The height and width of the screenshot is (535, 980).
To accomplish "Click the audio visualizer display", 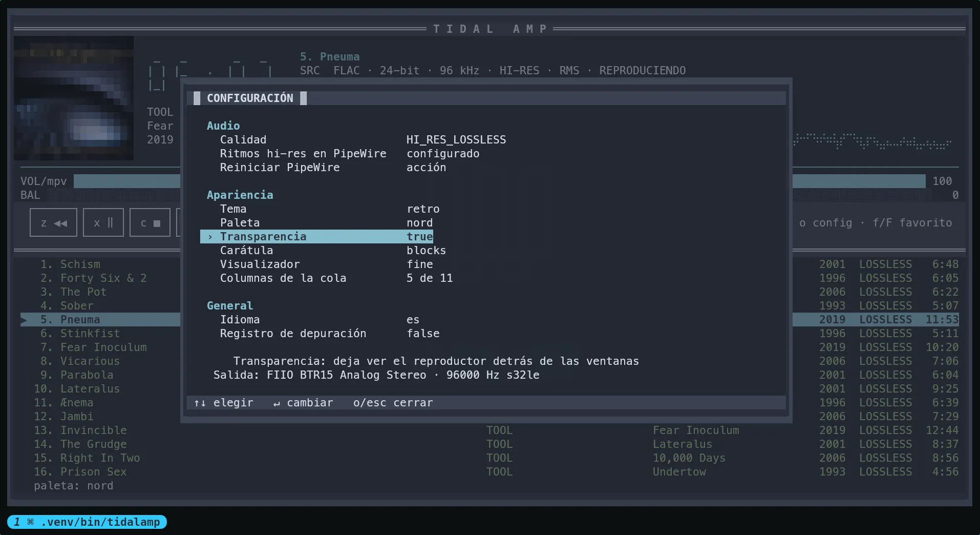I will [x=872, y=141].
